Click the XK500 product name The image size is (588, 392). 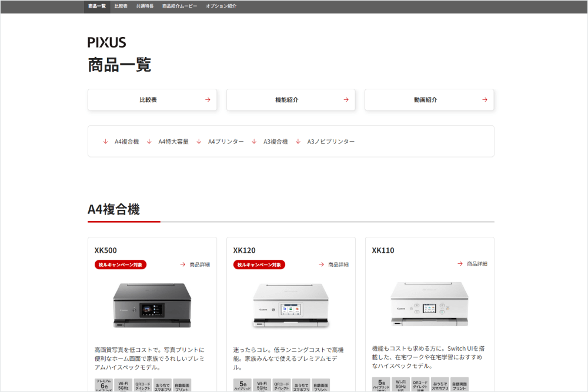coord(106,250)
